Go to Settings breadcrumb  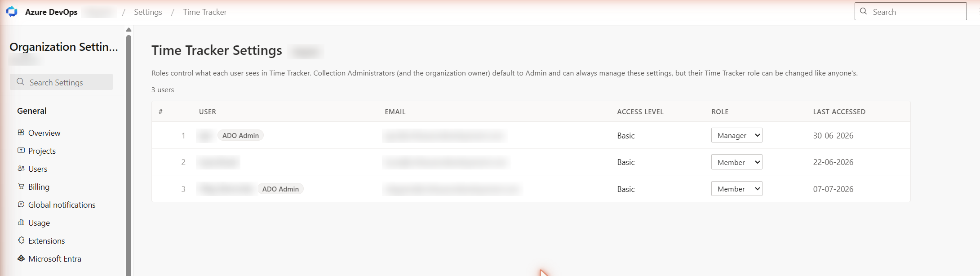pyautogui.click(x=148, y=12)
